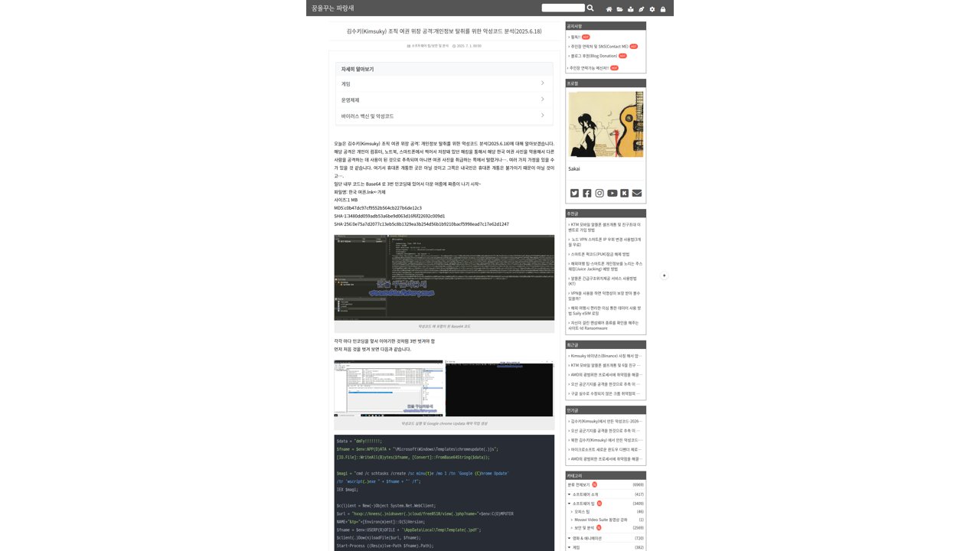The height and width of the screenshot is (551, 980).
Task: Collapse the 소프트웨어 소개 category arrow
Action: [x=570, y=494]
